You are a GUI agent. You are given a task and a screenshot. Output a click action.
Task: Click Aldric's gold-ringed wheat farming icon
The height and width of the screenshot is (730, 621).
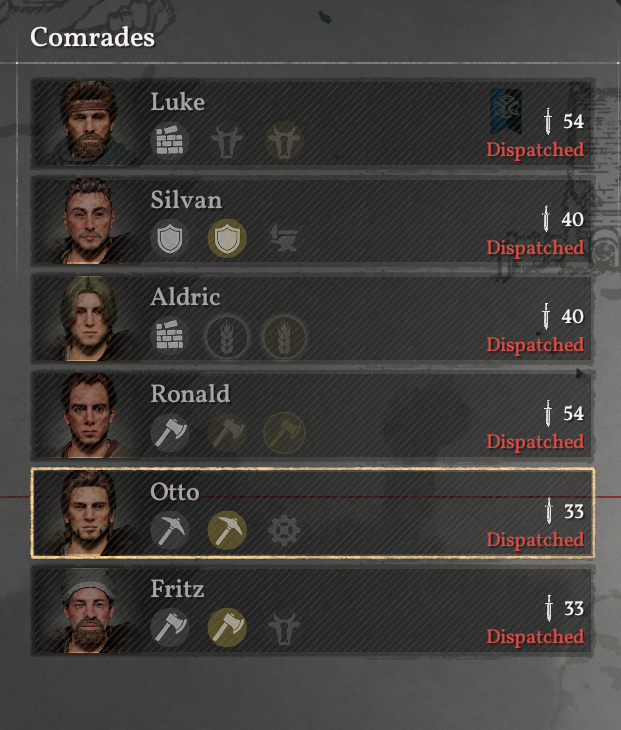coord(284,336)
